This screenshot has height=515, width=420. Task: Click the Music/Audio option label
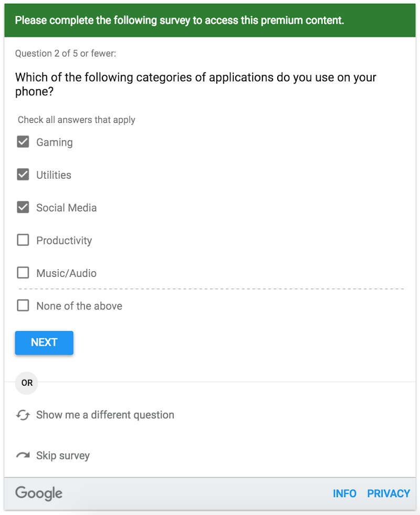(67, 273)
